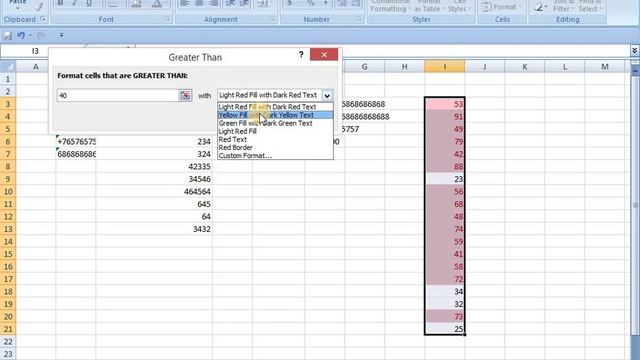This screenshot has height=360, width=640.
Task: Select column M header
Action: pyautogui.click(x=604, y=67)
